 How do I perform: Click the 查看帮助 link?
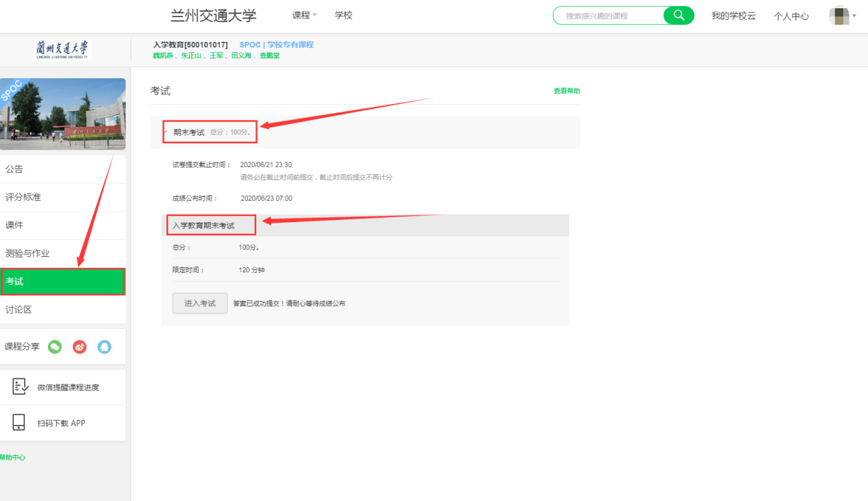coord(567,91)
